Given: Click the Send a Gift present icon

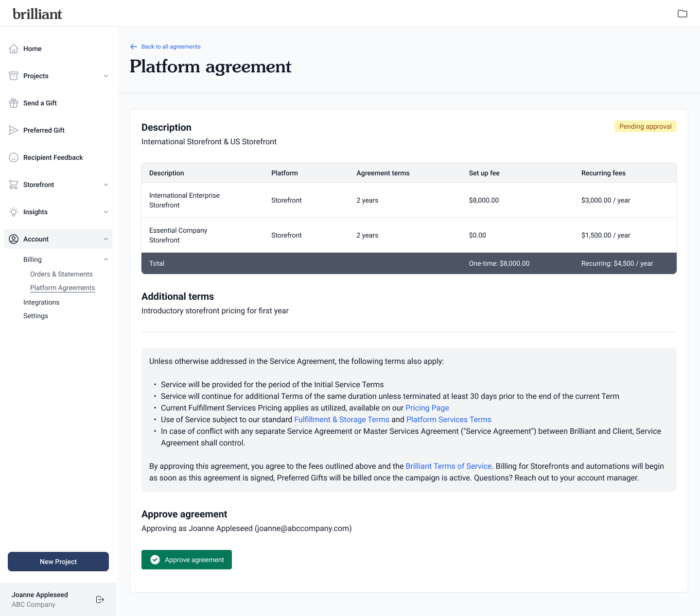Looking at the screenshot, I should (x=14, y=103).
